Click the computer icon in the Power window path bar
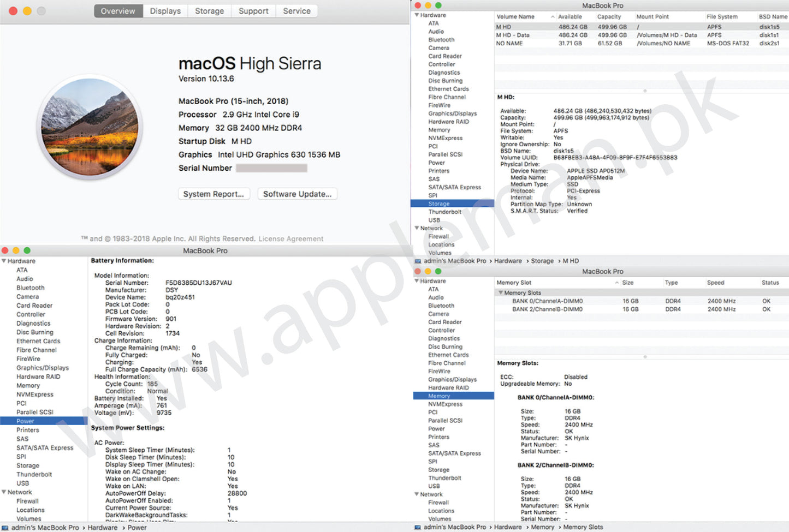The height and width of the screenshot is (532, 789). [5, 528]
